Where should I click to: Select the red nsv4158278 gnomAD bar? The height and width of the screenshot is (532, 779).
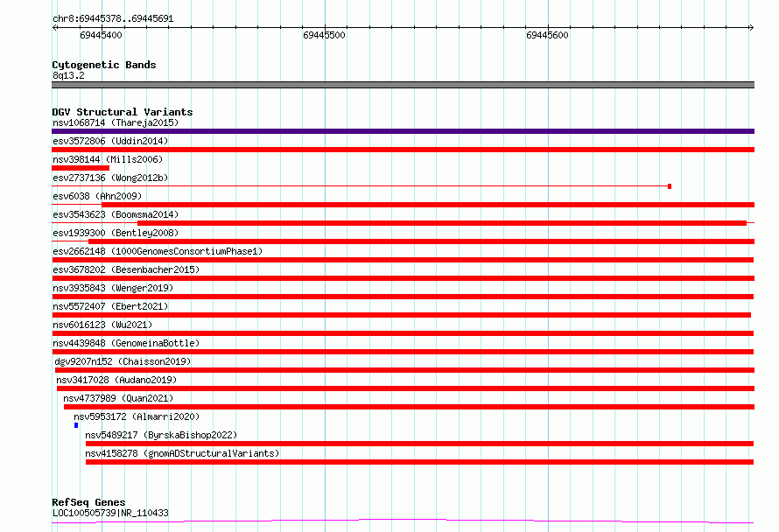coord(419,462)
